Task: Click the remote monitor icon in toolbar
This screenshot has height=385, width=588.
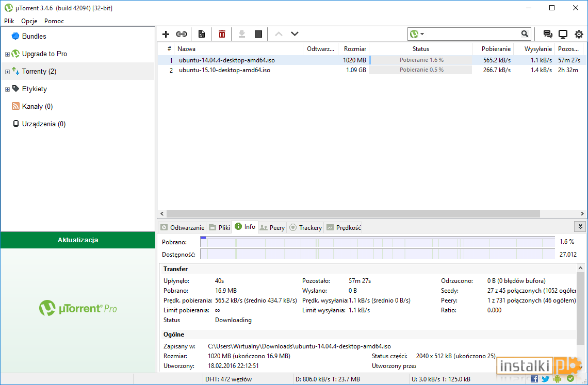Action: (563, 34)
